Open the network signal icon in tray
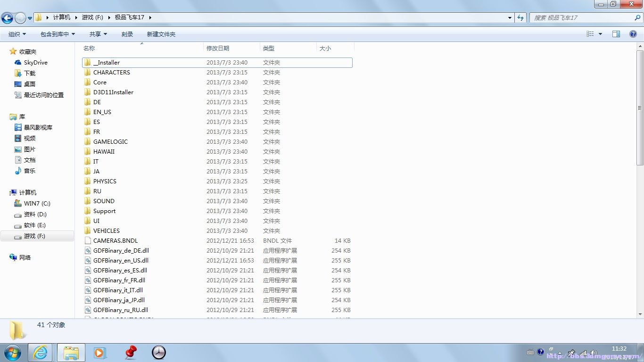 pyautogui.click(x=583, y=352)
